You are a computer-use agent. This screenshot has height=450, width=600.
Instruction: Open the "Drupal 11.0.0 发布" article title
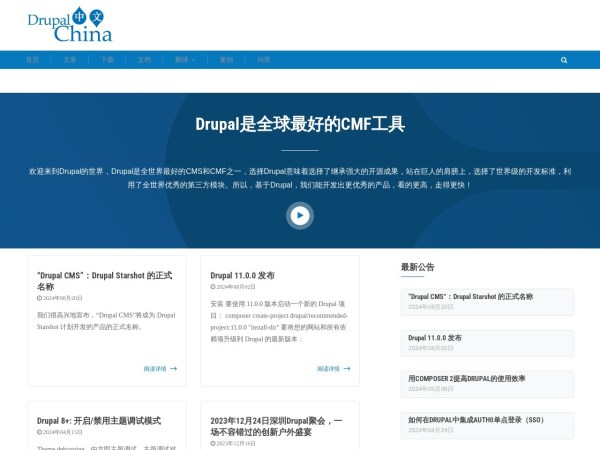243,274
